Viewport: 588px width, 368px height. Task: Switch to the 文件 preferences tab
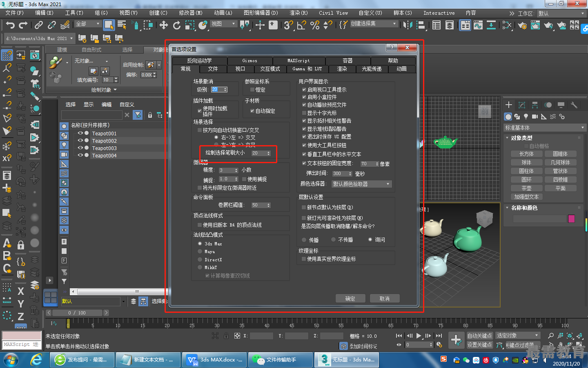(213, 69)
